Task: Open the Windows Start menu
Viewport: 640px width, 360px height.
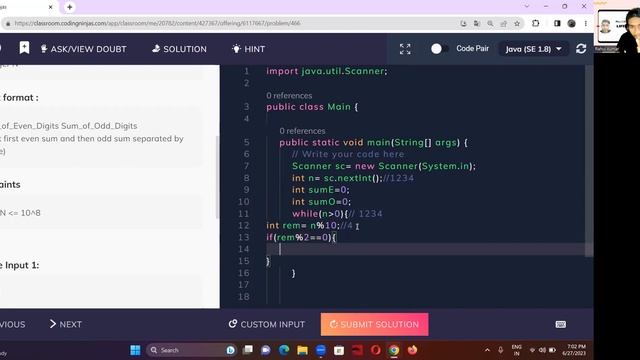Action: pos(135,350)
